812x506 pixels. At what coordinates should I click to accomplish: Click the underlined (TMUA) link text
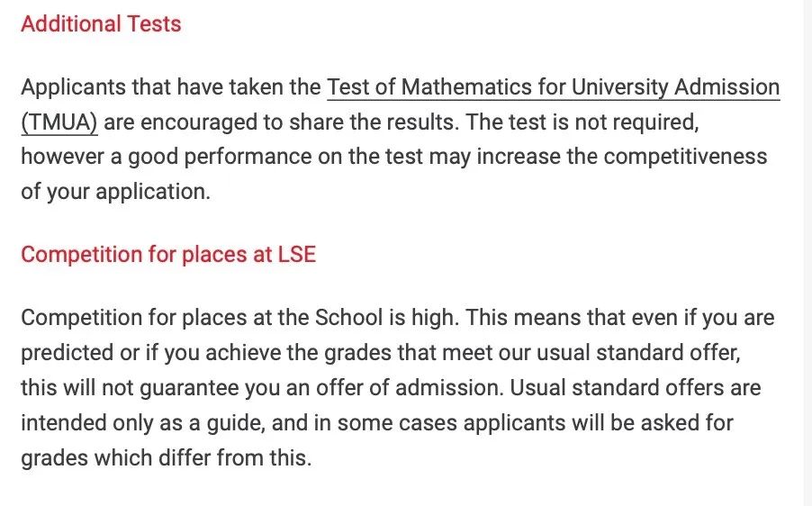pyautogui.click(x=59, y=122)
